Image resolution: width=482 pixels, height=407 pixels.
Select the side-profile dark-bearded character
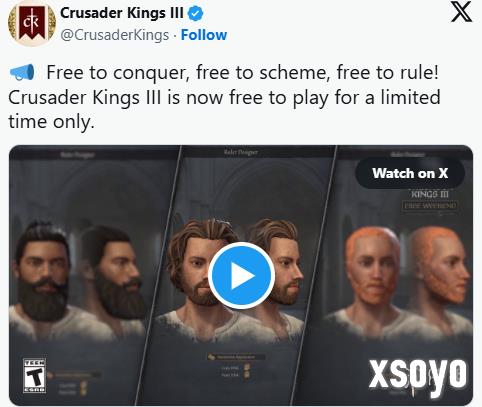(x=115, y=275)
